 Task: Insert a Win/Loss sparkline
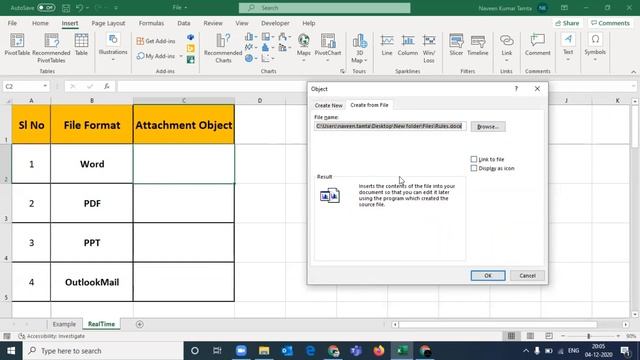(429, 48)
